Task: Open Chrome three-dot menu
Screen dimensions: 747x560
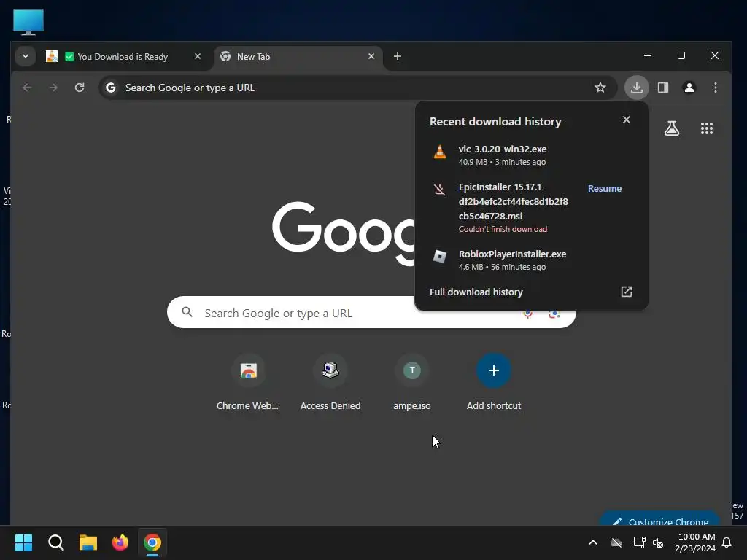Action: (716, 87)
